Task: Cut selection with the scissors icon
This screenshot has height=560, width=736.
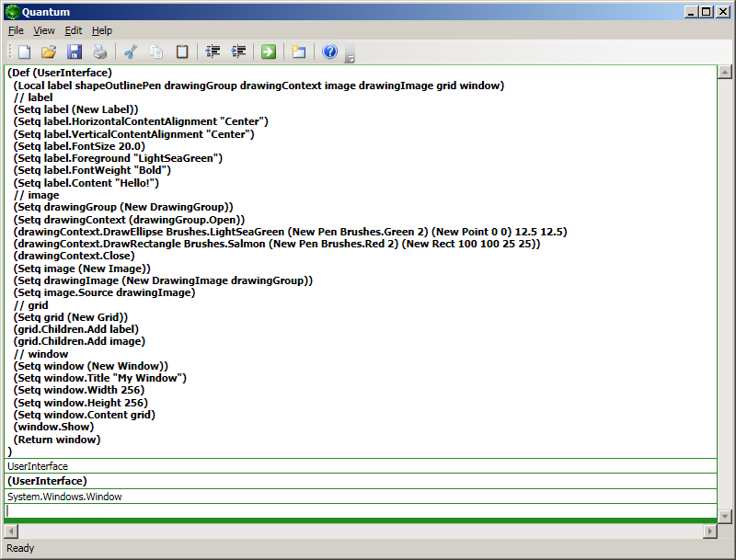Action: point(131,51)
